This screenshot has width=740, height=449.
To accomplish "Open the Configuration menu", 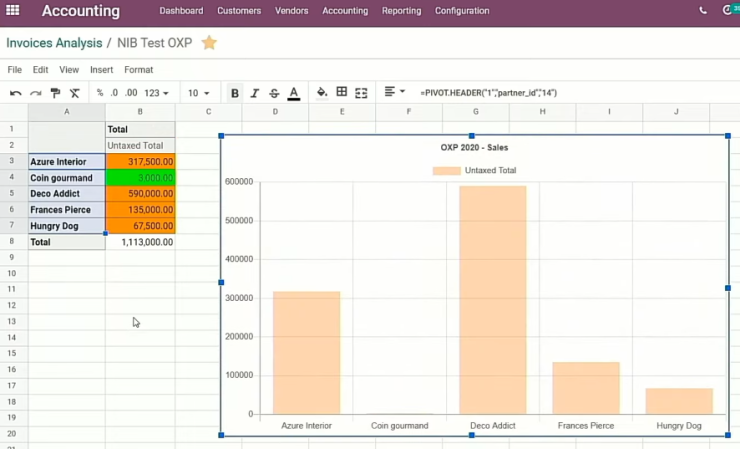I will 462,10.
